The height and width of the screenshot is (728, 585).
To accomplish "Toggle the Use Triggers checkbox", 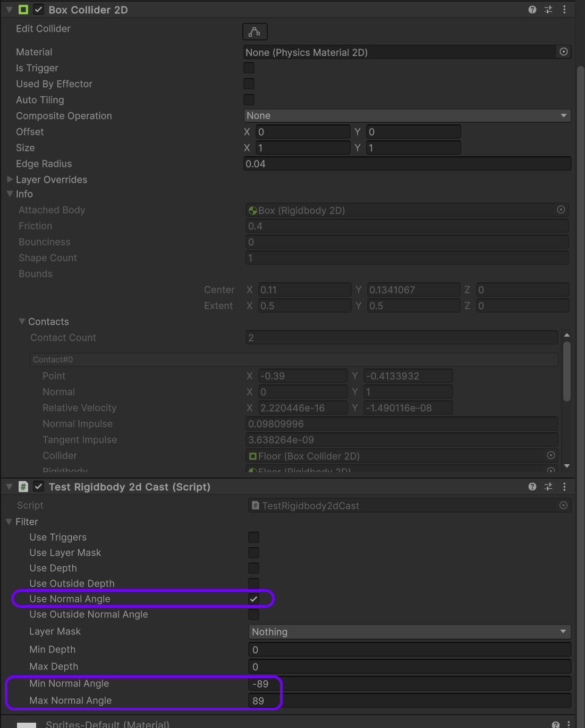I will (x=253, y=537).
